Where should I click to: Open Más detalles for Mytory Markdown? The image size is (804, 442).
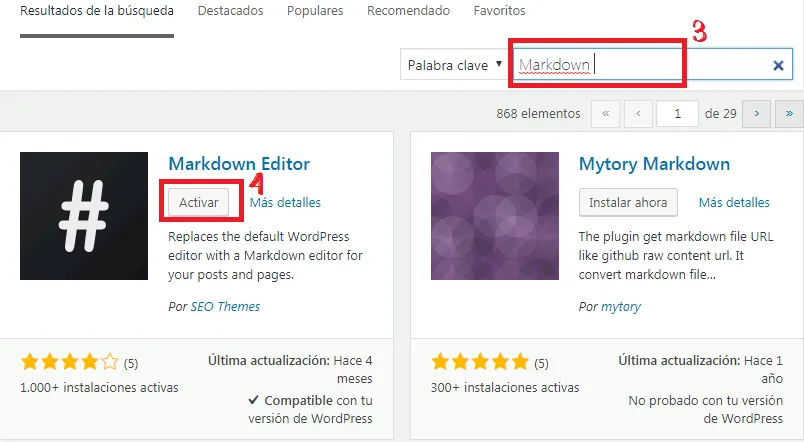coord(734,203)
